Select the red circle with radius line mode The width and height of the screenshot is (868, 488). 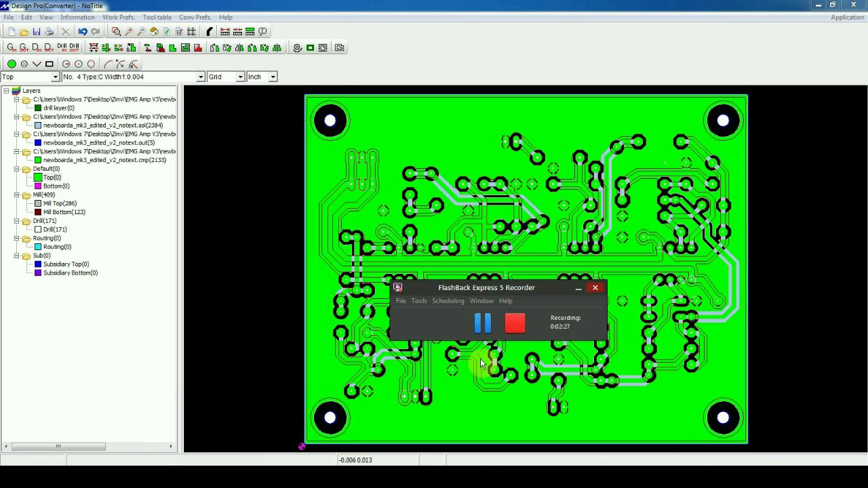click(66, 64)
